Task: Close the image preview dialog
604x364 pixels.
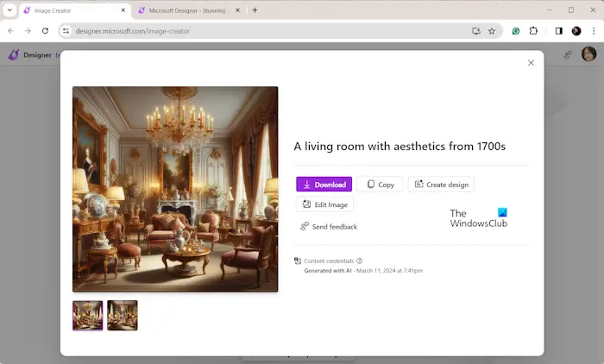Action: click(531, 63)
